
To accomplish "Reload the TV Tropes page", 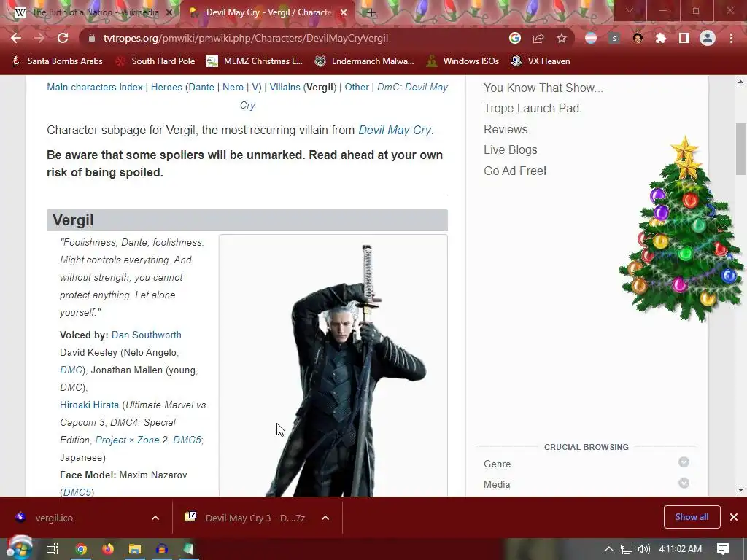I will (63, 38).
